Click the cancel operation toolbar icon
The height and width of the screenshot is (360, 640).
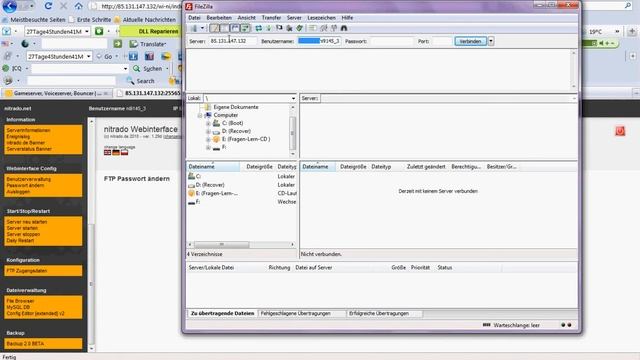[x=279, y=28]
